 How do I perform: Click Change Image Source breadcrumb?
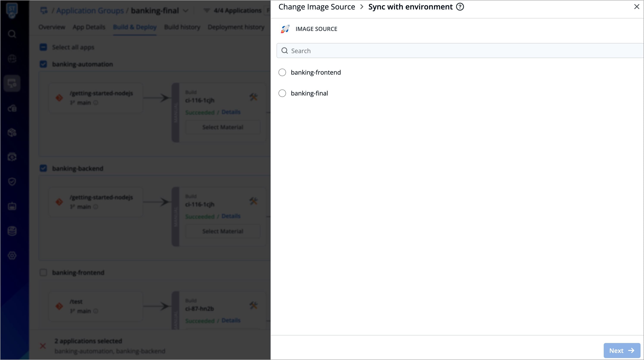click(316, 7)
